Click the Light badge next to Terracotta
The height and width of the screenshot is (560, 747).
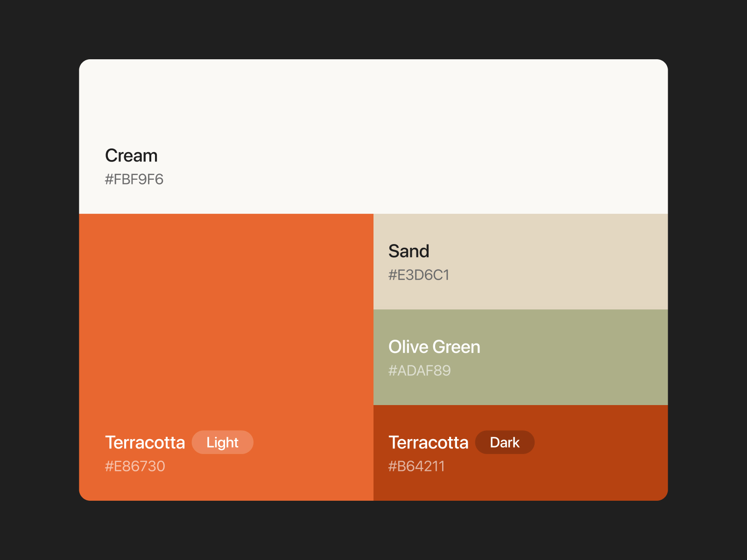pyautogui.click(x=223, y=442)
